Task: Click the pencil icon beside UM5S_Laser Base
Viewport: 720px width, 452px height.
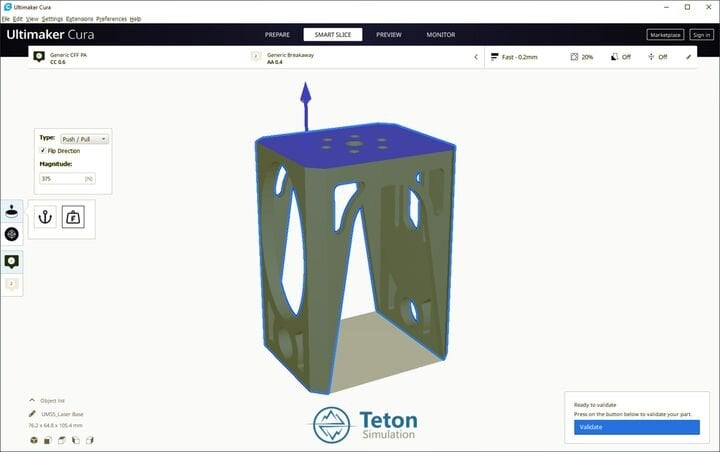Action: 33,413
